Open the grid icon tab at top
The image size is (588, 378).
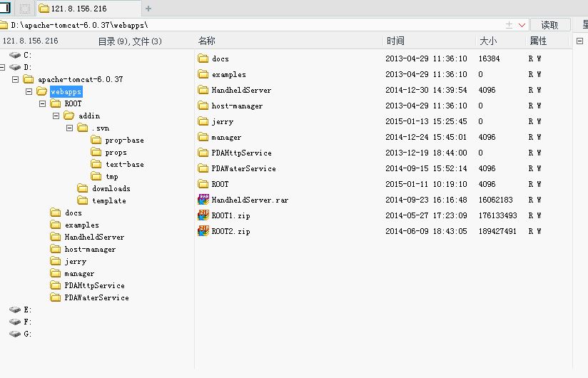click(25, 9)
